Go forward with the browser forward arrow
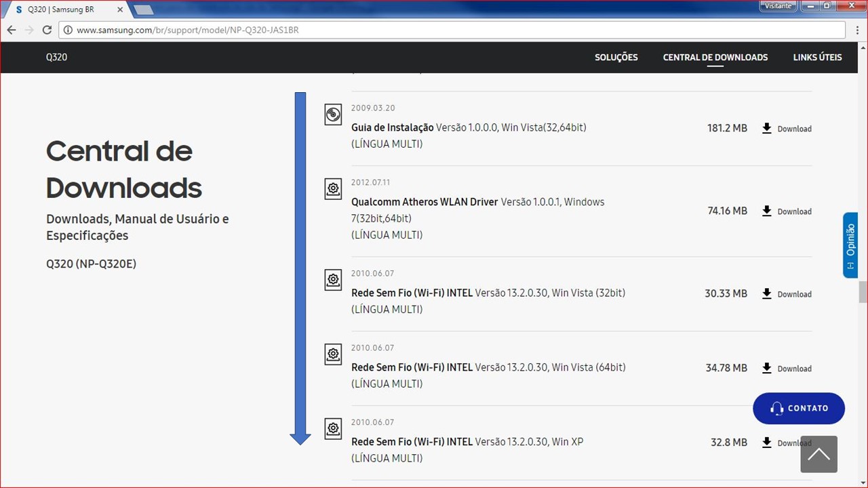 point(29,30)
